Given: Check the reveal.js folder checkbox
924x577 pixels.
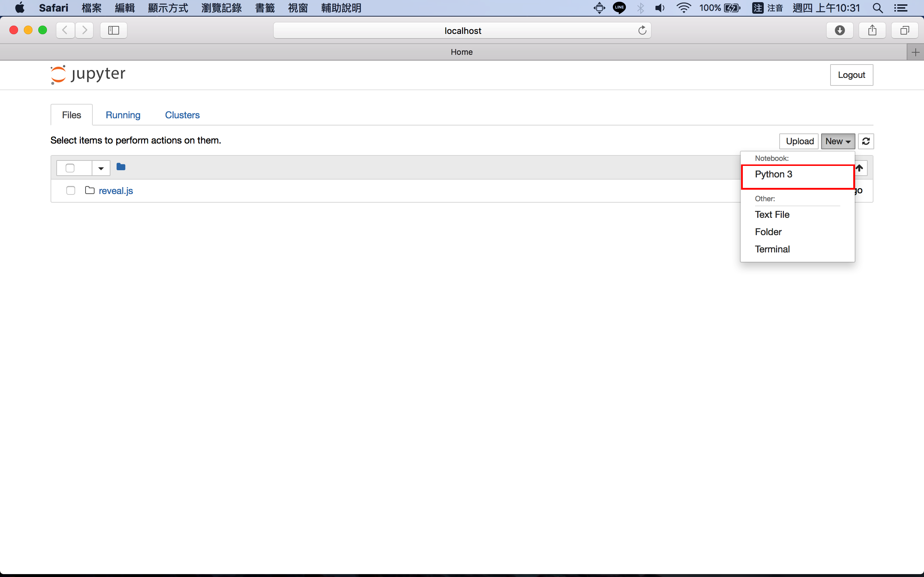Looking at the screenshot, I should [71, 190].
